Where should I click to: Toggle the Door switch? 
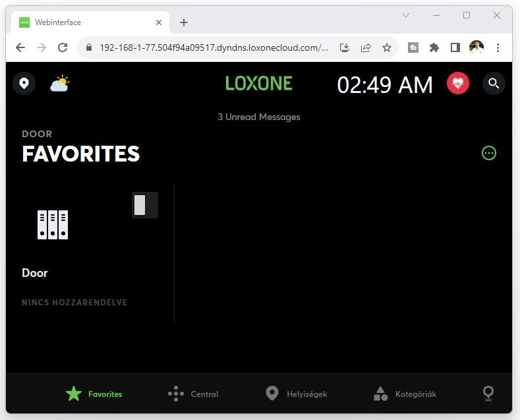point(145,205)
